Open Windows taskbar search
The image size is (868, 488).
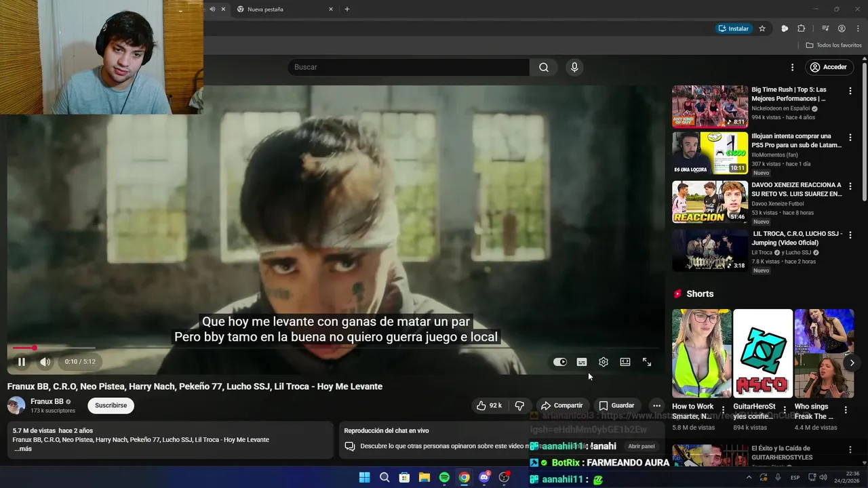pyautogui.click(x=384, y=478)
